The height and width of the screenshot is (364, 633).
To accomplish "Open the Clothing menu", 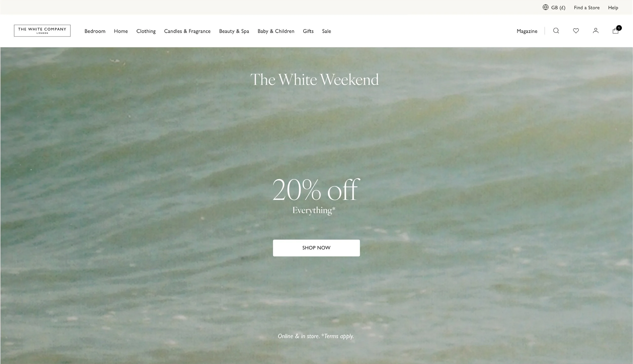I will (x=146, y=31).
